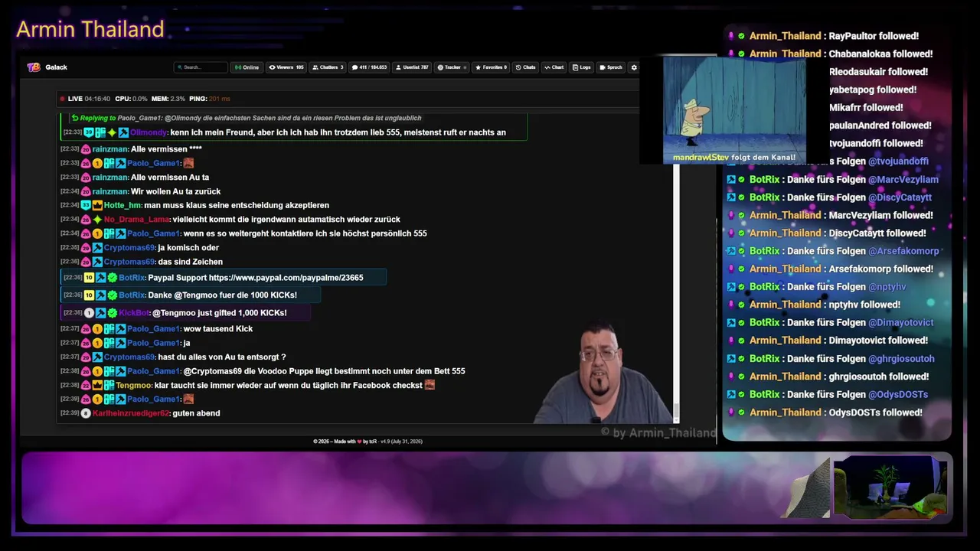This screenshot has width=980, height=551.
Task: Open the Userlist 787 panel
Action: pos(412,67)
